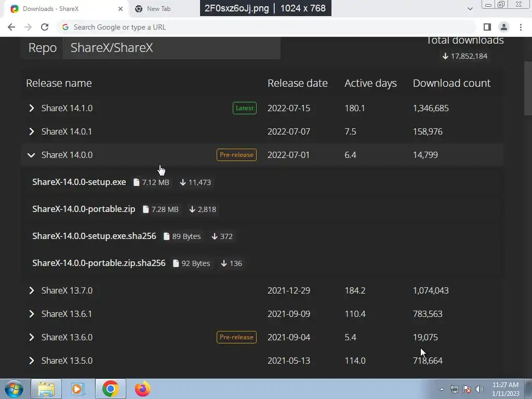Click the download arrow icon beside 372
Viewport: 532px width, 399px height.
click(215, 236)
